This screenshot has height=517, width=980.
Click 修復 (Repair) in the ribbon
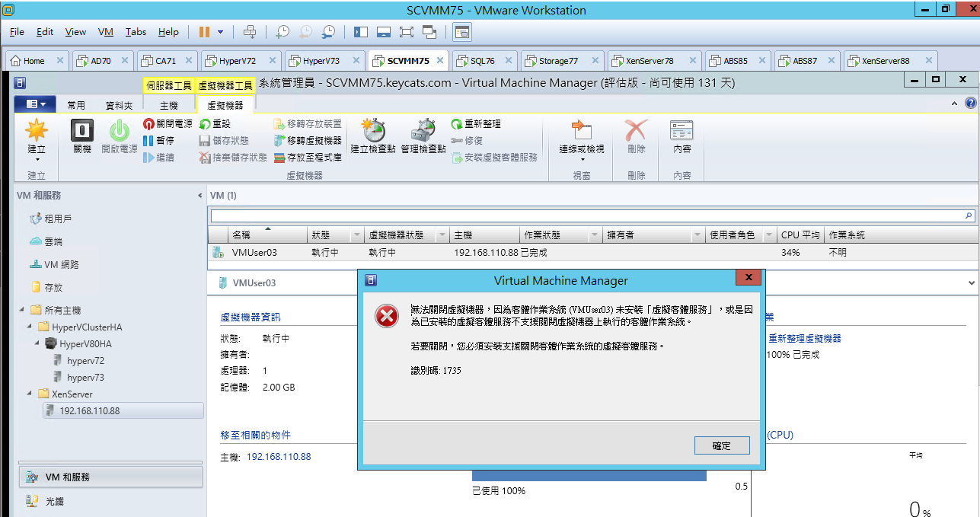click(x=467, y=140)
